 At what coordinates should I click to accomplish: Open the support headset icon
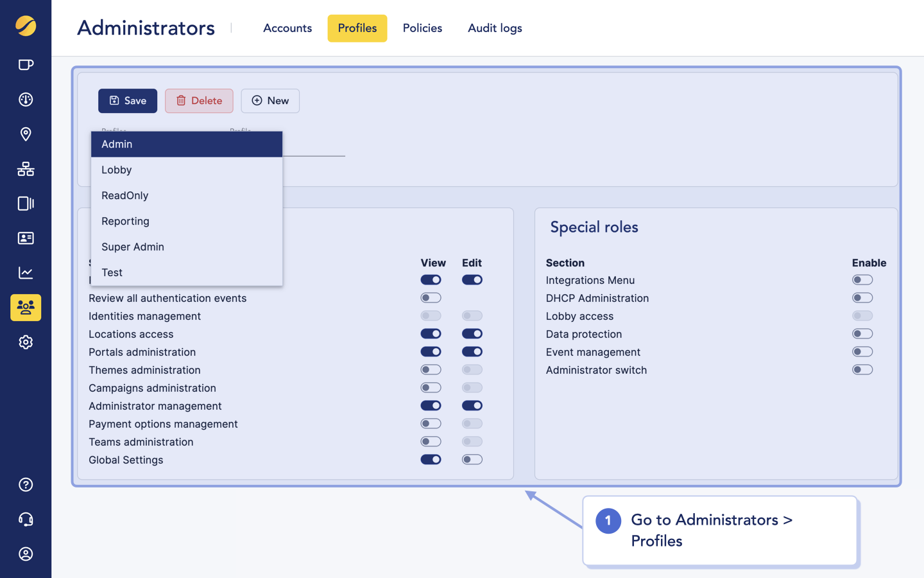(x=26, y=520)
